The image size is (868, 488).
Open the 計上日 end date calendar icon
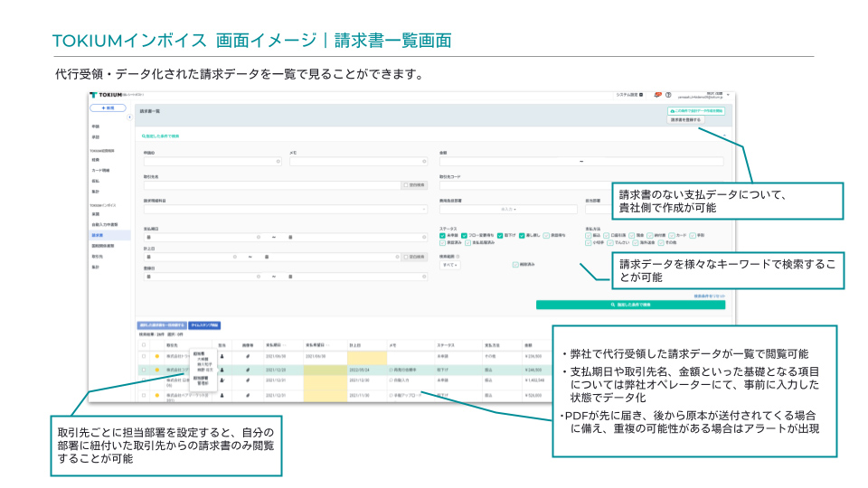pyautogui.click(x=266, y=257)
